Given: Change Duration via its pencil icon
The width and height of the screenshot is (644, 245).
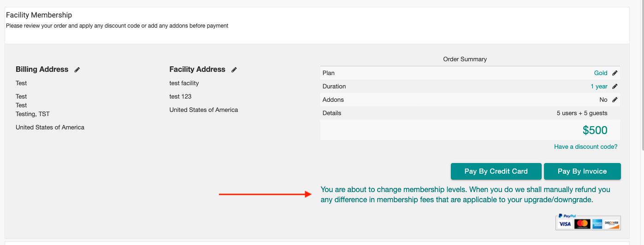Looking at the screenshot, I should point(614,86).
